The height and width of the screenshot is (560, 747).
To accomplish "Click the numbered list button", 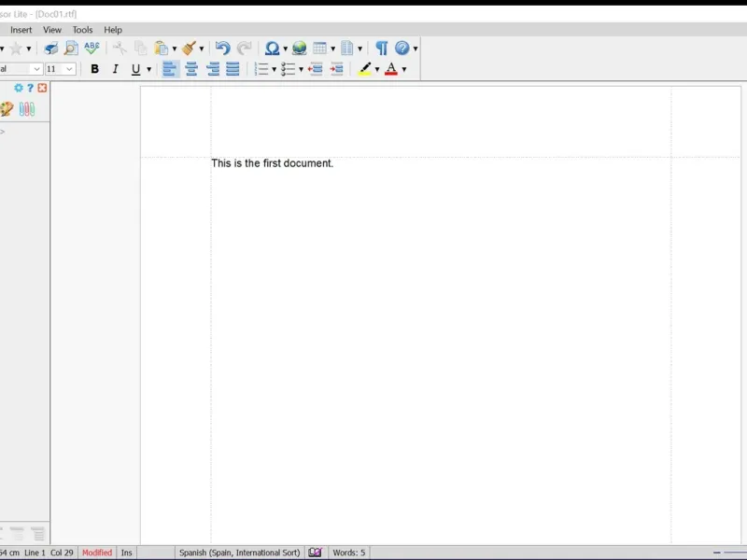I will click(261, 69).
